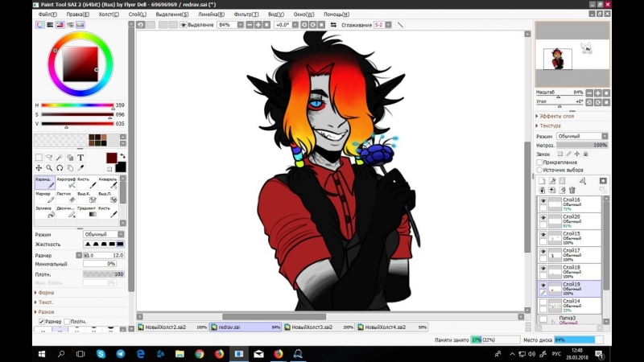Screen dimensions: 644x362
Task: Select the Источник выбора radio option
Action: pos(539,170)
